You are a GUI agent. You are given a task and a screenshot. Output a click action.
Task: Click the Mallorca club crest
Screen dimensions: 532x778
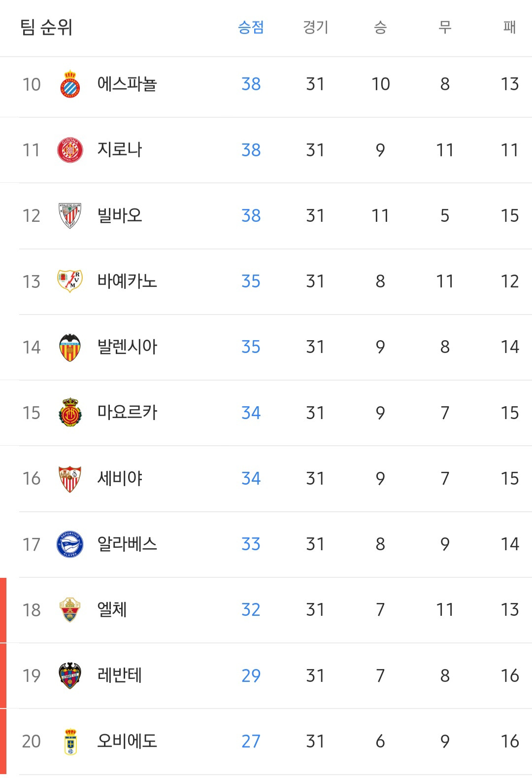point(70,413)
